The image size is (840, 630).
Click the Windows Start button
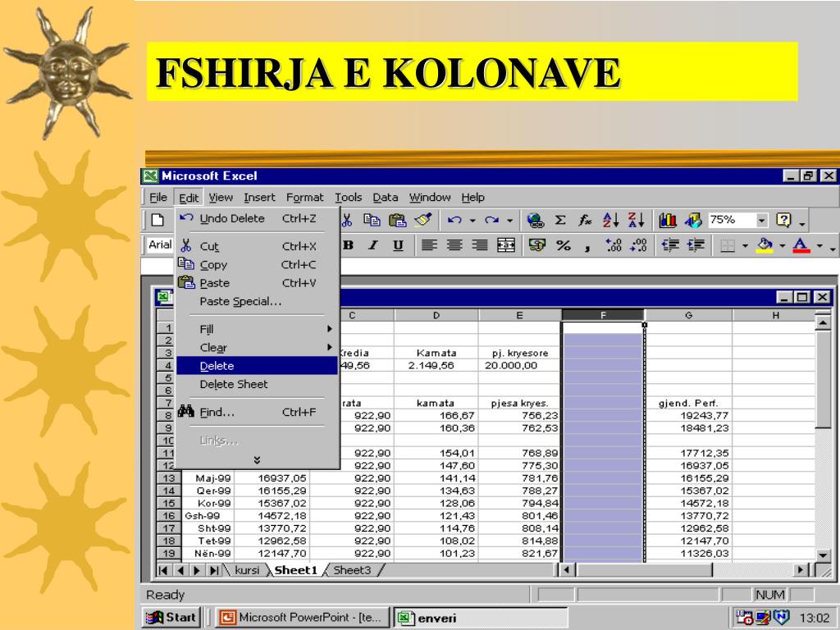click(x=172, y=617)
